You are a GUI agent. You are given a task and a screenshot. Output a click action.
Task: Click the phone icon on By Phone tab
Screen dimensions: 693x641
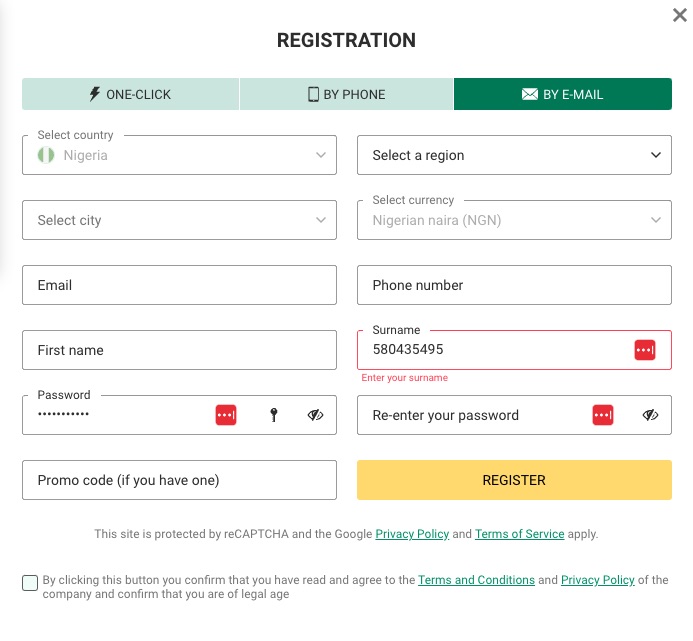[313, 94]
